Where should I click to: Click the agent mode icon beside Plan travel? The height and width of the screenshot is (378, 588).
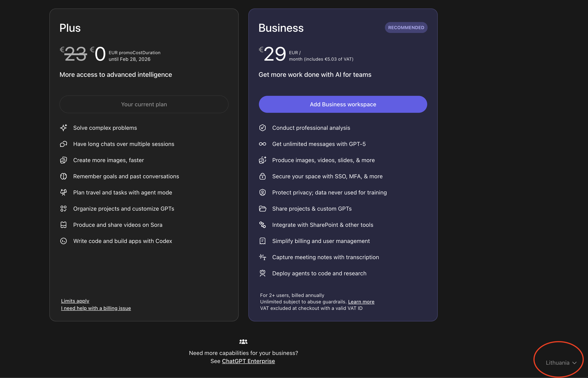coord(64,192)
